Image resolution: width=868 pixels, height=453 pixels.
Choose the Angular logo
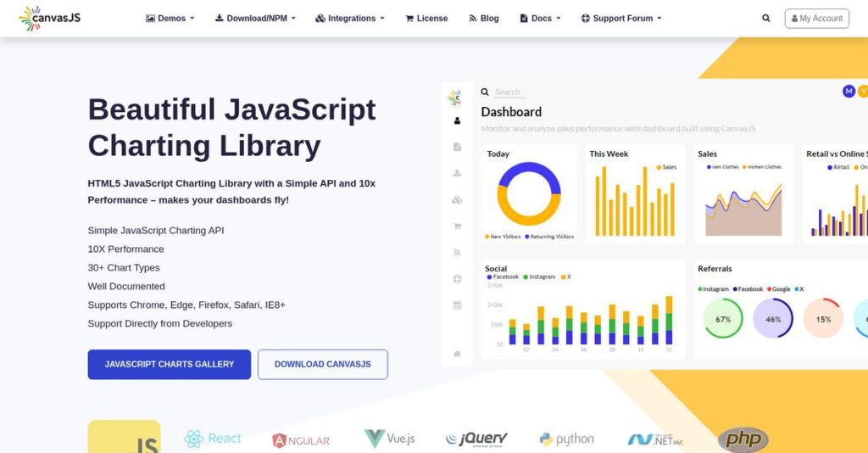(301, 440)
